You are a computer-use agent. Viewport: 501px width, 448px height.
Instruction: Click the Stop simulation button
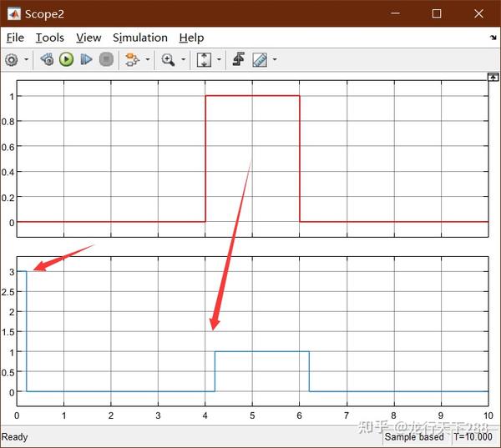click(x=106, y=59)
